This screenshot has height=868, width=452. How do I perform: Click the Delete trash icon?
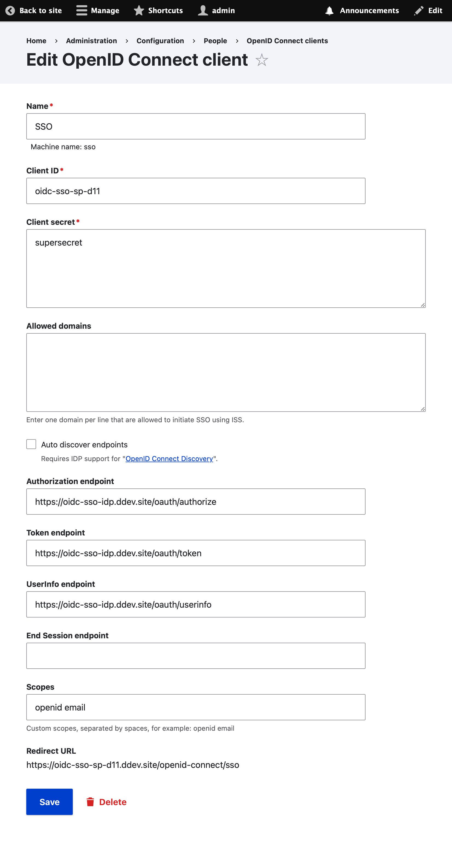pyautogui.click(x=90, y=802)
